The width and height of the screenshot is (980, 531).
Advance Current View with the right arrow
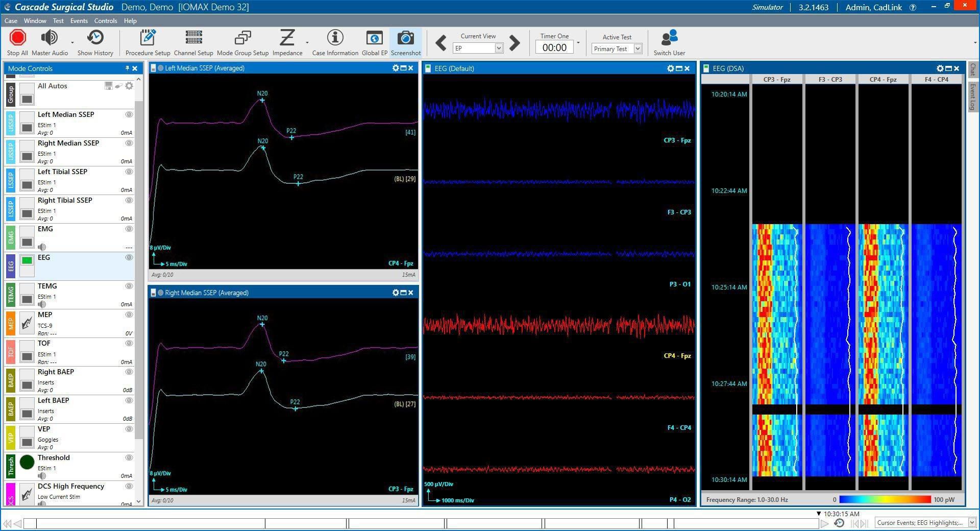pos(514,43)
